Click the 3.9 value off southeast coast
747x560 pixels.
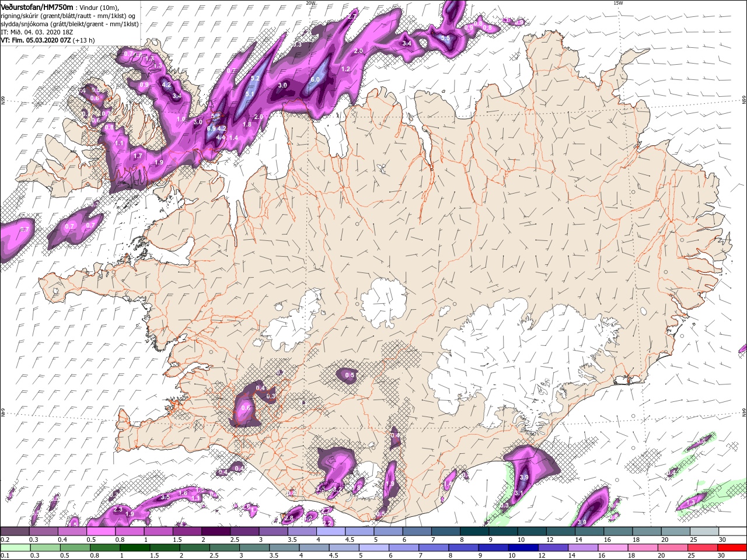point(523,478)
